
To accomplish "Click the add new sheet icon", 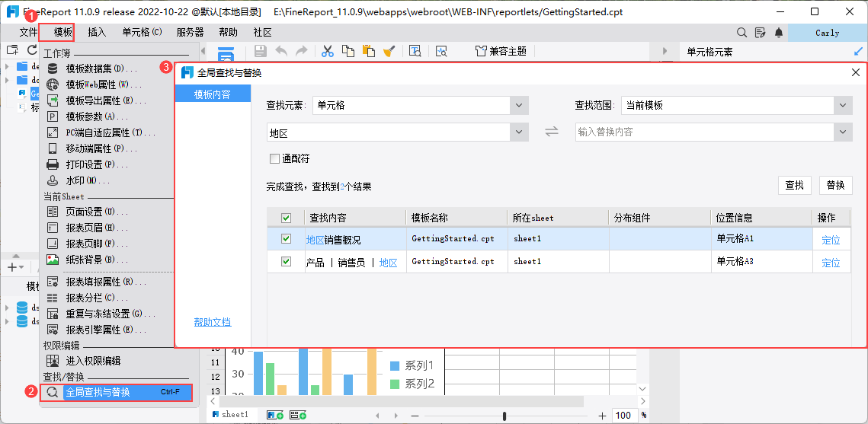I will pos(275,415).
